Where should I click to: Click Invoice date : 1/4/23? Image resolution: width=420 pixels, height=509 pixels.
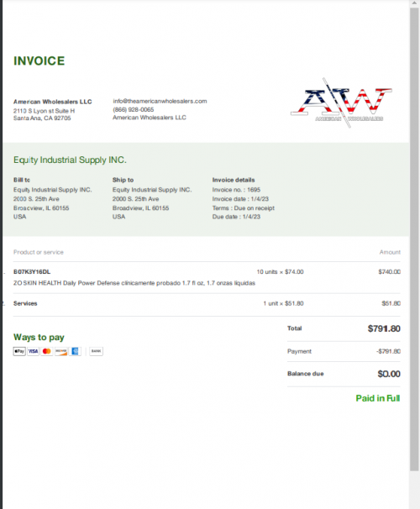pyautogui.click(x=240, y=199)
